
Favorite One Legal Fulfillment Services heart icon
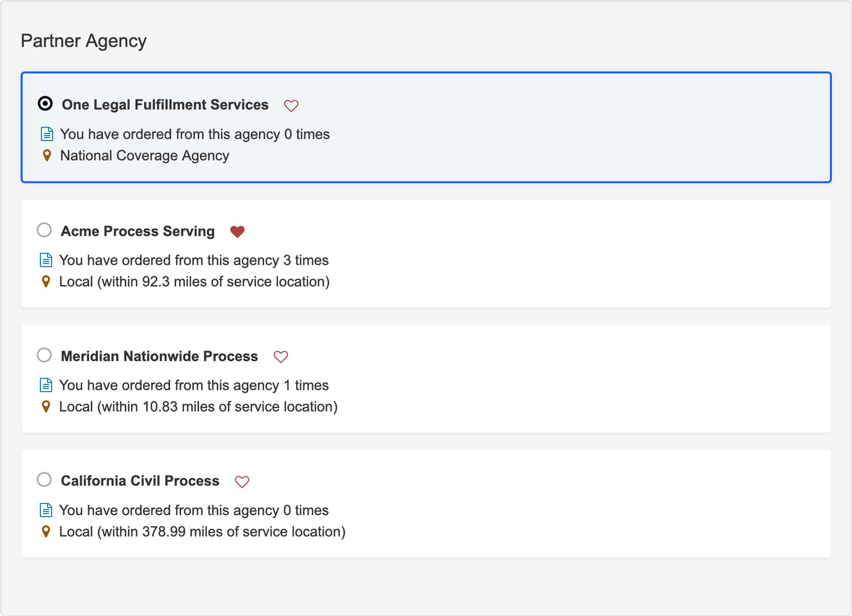(291, 106)
